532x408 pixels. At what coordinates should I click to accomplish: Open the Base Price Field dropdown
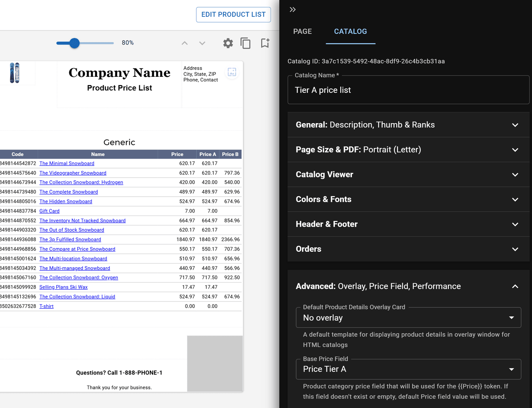408,369
